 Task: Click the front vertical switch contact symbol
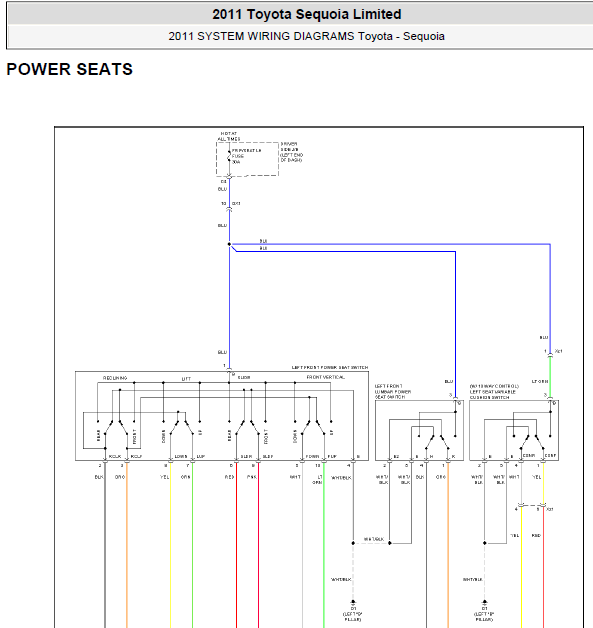click(313, 427)
